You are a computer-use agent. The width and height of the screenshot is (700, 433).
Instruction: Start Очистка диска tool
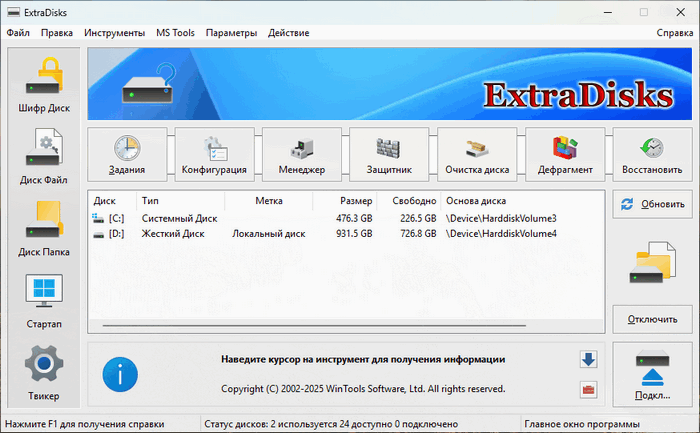click(x=477, y=154)
